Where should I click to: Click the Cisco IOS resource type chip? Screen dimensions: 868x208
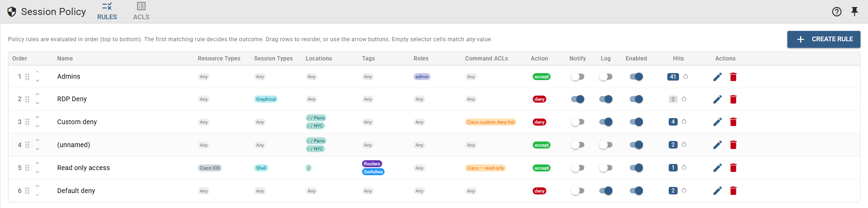coord(210,168)
